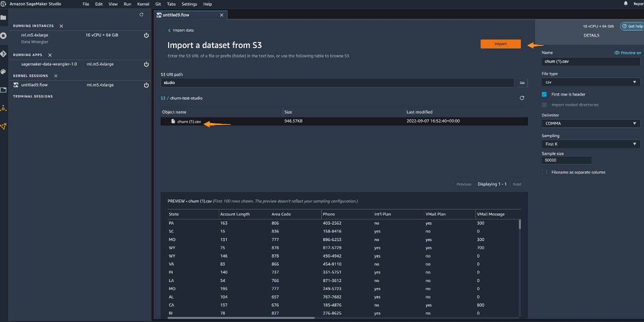This screenshot has width=644, height=322.
Task: Shut down all running apps with X
Action: point(50,55)
